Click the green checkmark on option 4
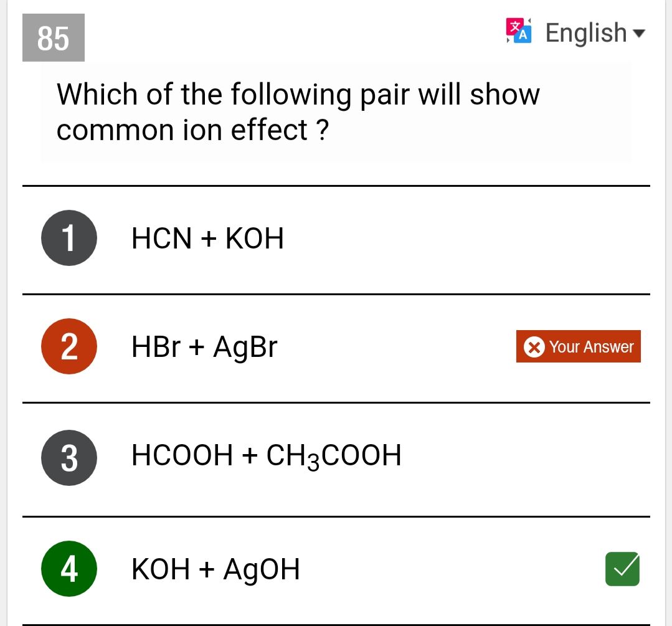672x626 pixels. (x=622, y=569)
